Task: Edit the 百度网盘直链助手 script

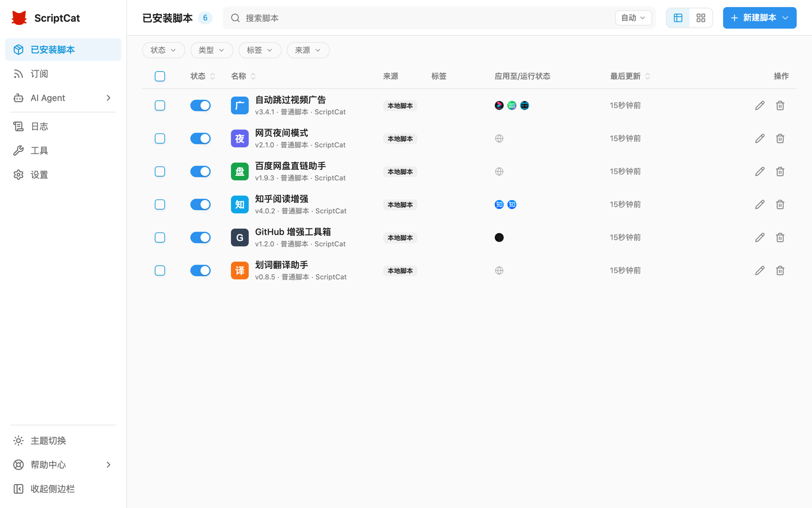Action: pos(760,172)
